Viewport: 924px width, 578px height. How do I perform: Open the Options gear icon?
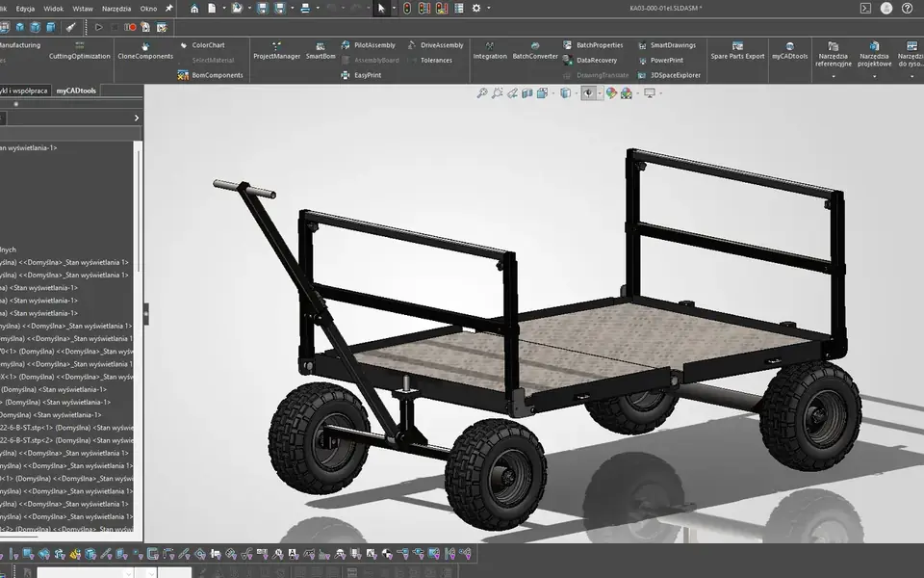(x=476, y=9)
